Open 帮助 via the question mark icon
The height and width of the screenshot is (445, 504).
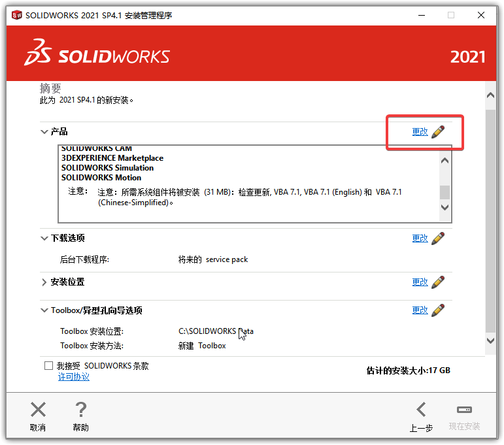tap(80, 410)
